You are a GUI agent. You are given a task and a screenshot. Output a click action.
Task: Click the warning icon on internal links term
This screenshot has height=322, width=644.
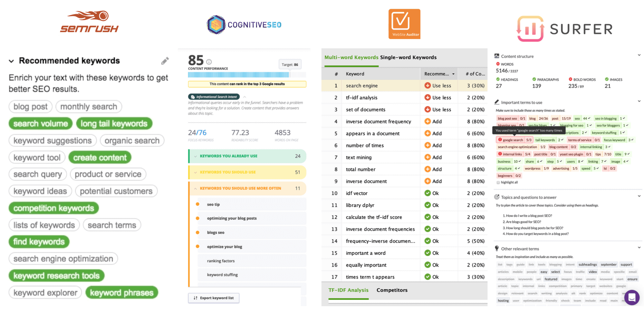(x=500, y=154)
